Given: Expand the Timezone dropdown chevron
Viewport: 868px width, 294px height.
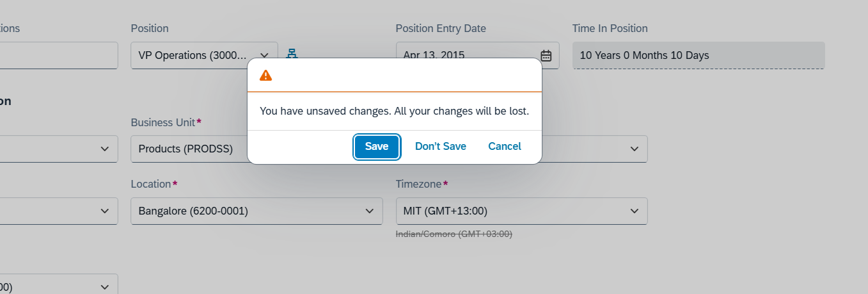Looking at the screenshot, I should click(634, 211).
